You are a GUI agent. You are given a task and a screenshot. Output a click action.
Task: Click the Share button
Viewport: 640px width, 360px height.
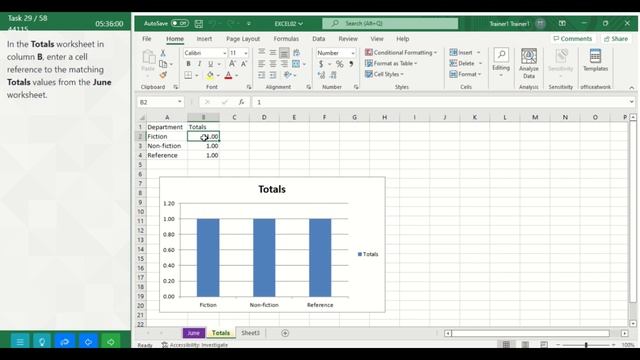pos(616,38)
